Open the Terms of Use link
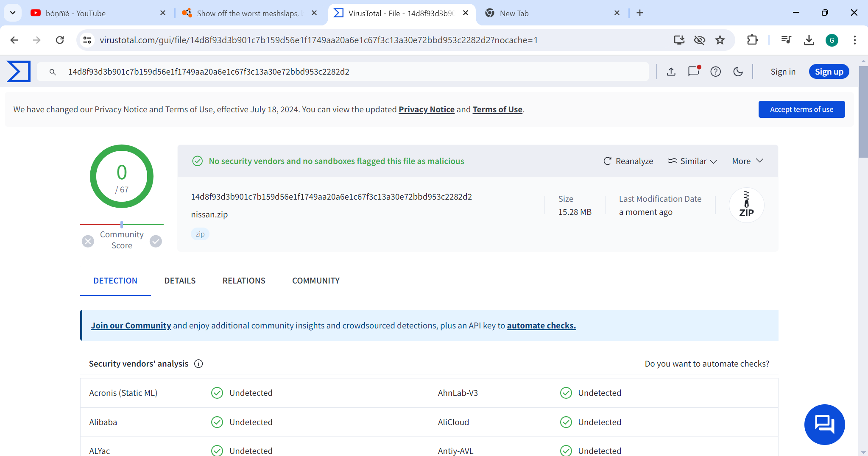Viewport: 868px width, 456px height. (x=497, y=109)
